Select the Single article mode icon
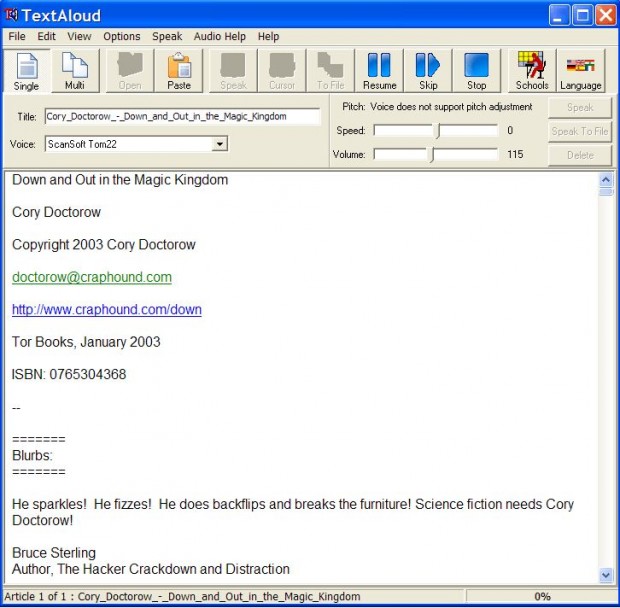The image size is (620, 608). (x=26, y=72)
